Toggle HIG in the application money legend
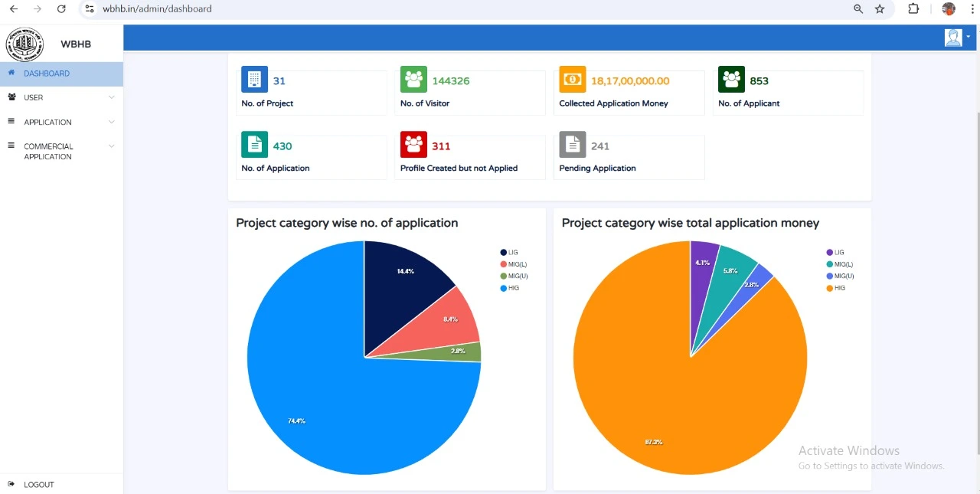Screen dimensions: 980x494 (x=835, y=288)
